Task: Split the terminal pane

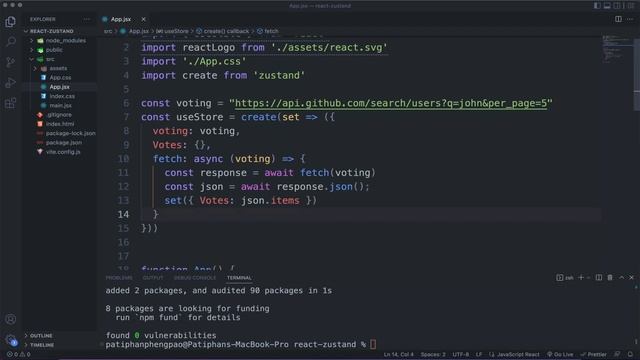Action: [599, 278]
